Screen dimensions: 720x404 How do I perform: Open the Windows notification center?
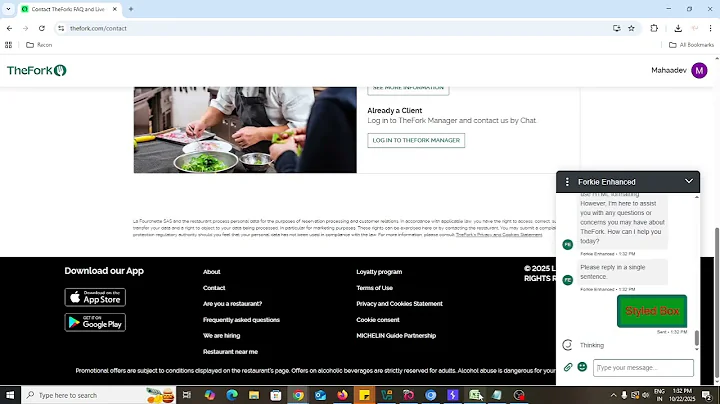[x=707, y=395]
